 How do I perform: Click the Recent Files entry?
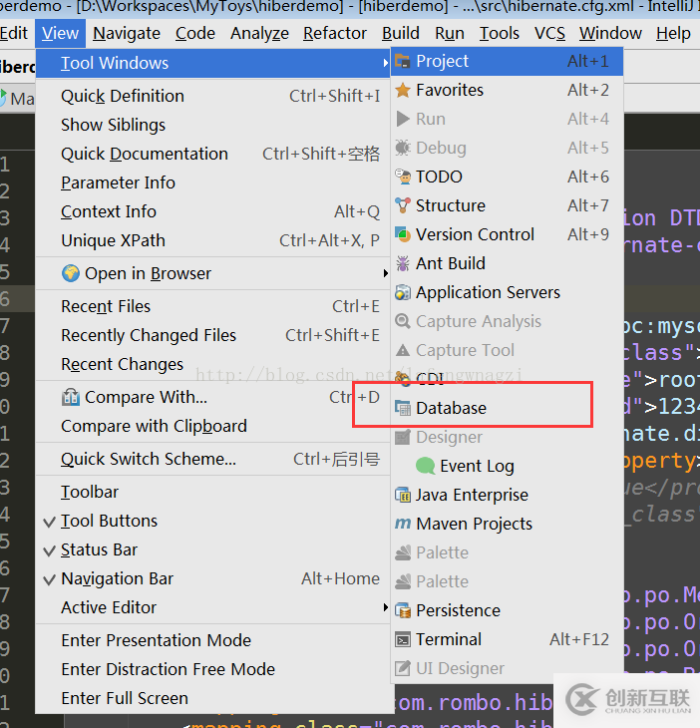(106, 306)
